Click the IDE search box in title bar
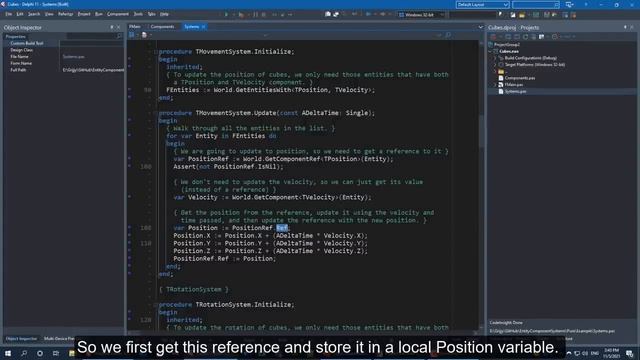This screenshot has height=360, width=640. click(x=536, y=4)
